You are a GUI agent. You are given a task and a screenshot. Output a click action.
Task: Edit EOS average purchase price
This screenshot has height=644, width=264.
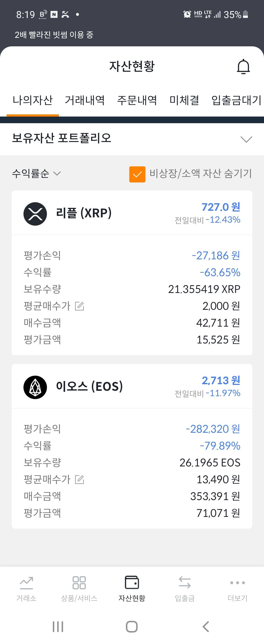pyautogui.click(x=79, y=480)
